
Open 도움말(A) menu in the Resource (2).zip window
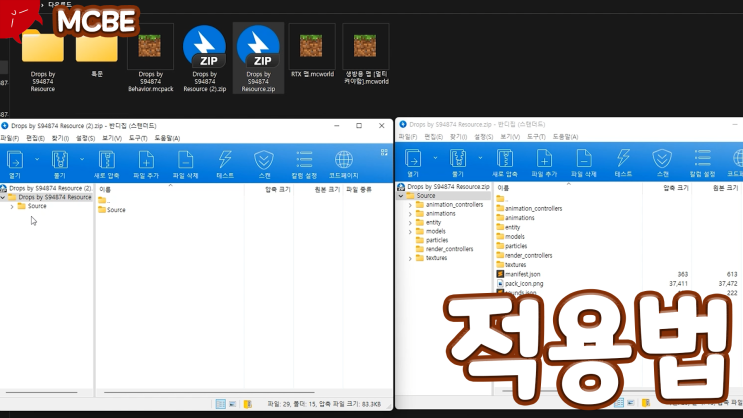(167, 138)
